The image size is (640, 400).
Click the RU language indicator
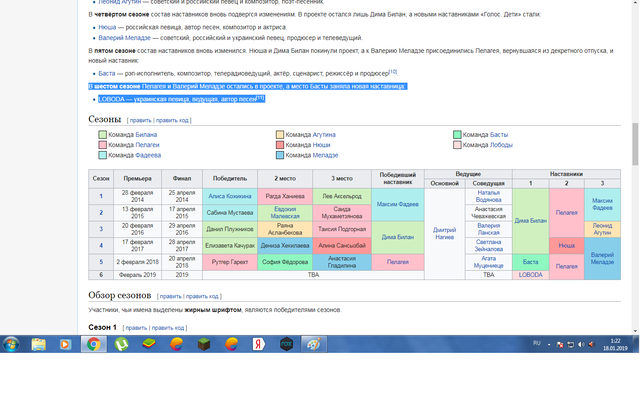pyautogui.click(x=536, y=343)
